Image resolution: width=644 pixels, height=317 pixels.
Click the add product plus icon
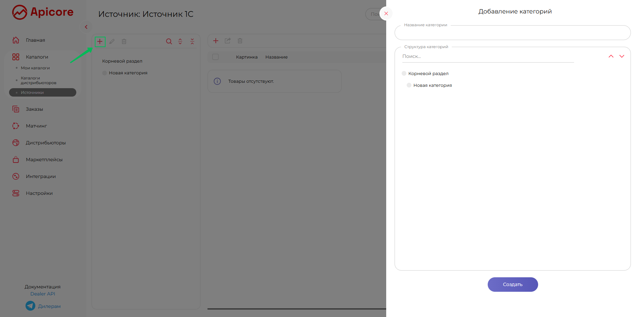click(x=216, y=41)
